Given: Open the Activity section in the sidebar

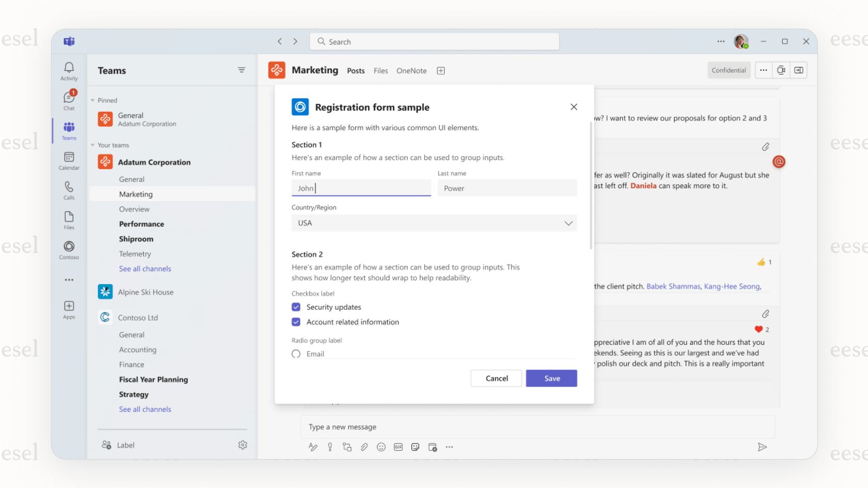Looking at the screenshot, I should (x=69, y=70).
